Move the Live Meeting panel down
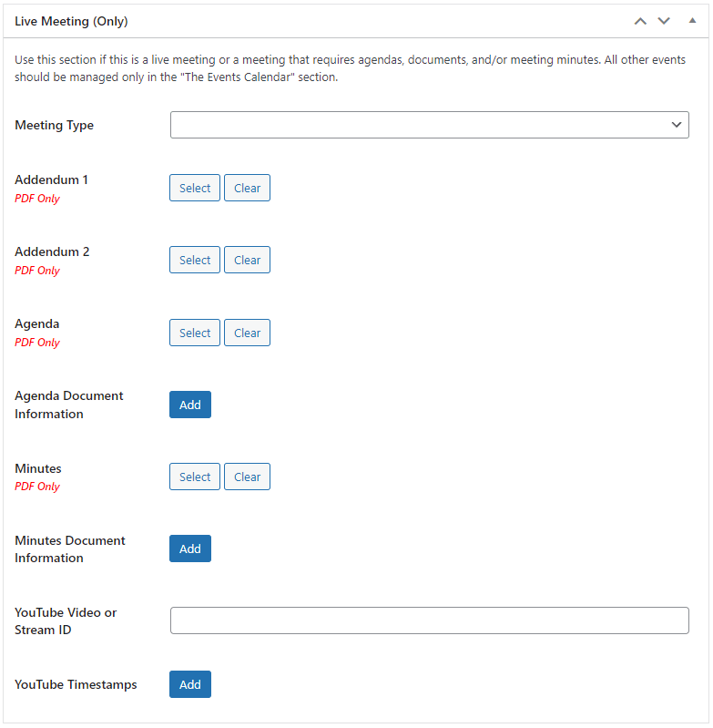The width and height of the screenshot is (713, 728). click(664, 20)
